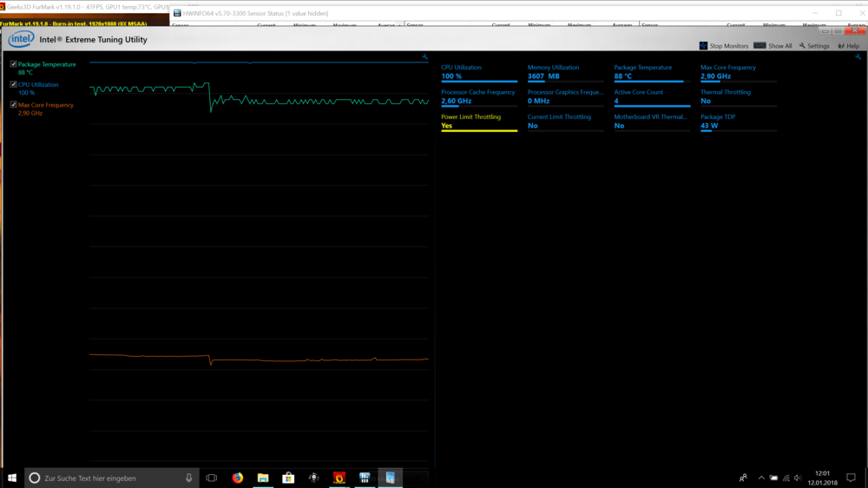Screen dimensions: 868x488
Task: Click the Intel logo in the title bar
Action: 21,39
